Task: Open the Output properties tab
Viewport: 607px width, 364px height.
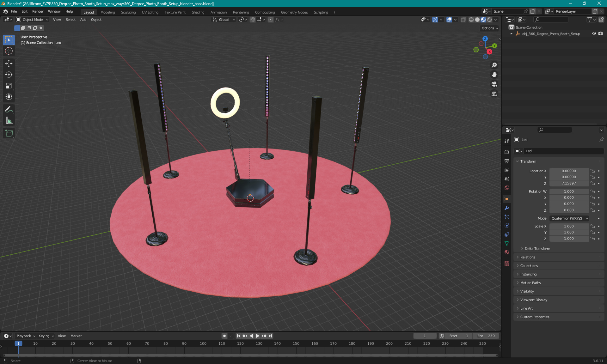Action: click(507, 161)
